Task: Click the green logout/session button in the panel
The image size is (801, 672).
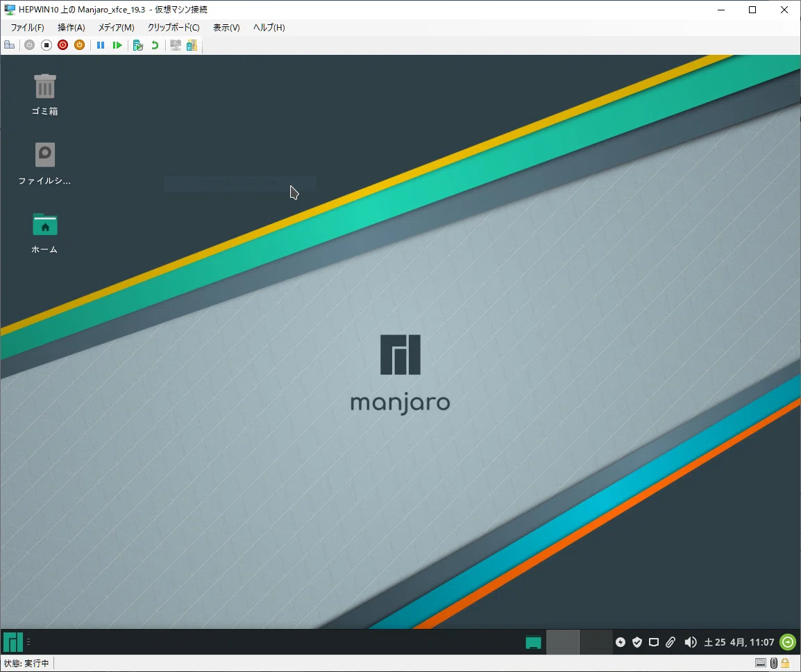Action: [x=788, y=642]
